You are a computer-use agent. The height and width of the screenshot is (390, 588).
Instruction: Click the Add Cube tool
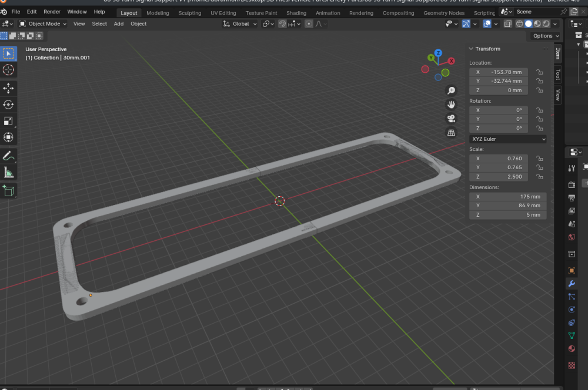[x=8, y=191]
